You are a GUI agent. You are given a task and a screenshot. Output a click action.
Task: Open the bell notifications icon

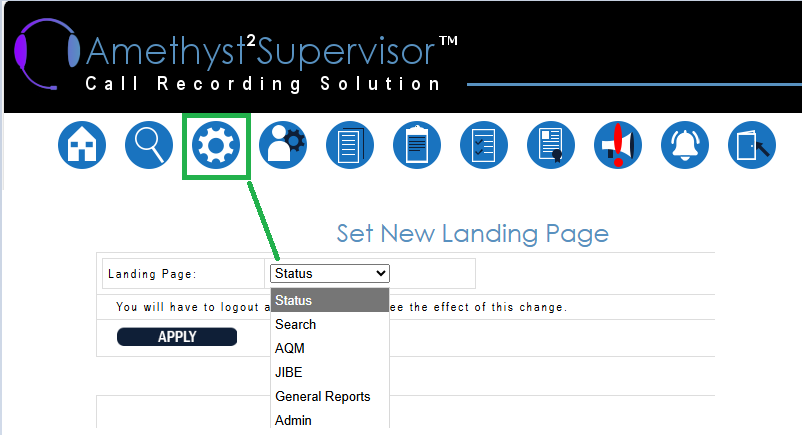[685, 146]
